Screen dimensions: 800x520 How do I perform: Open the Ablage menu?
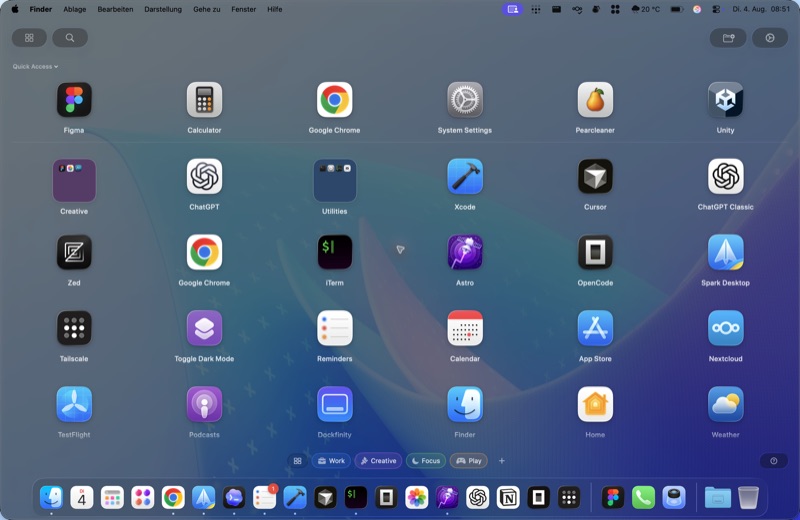tap(74, 9)
